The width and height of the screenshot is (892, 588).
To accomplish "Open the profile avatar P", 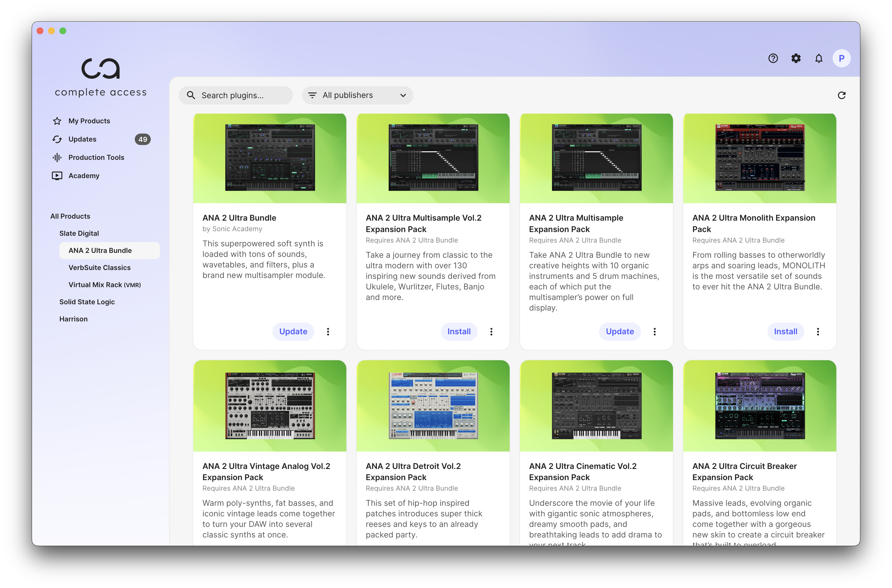I will click(x=841, y=58).
